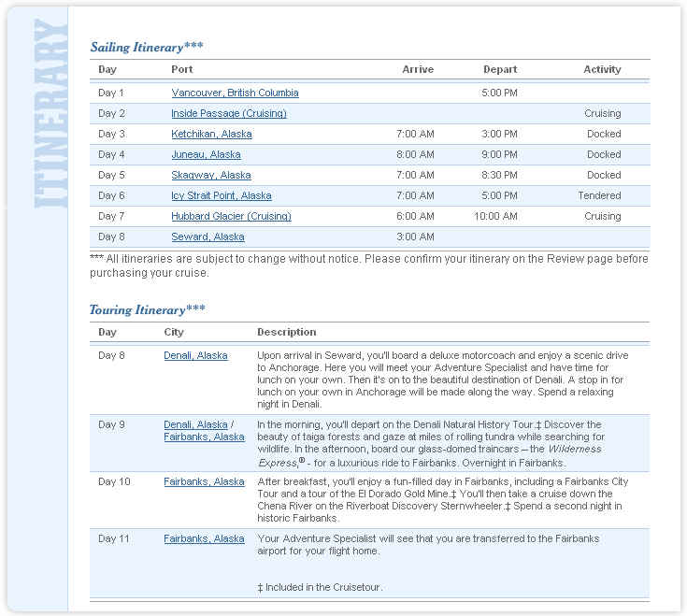Screen dimensions: 687x616
Task: Open the Hubbard Glacier (Cruising) link
Action: pyautogui.click(x=232, y=217)
